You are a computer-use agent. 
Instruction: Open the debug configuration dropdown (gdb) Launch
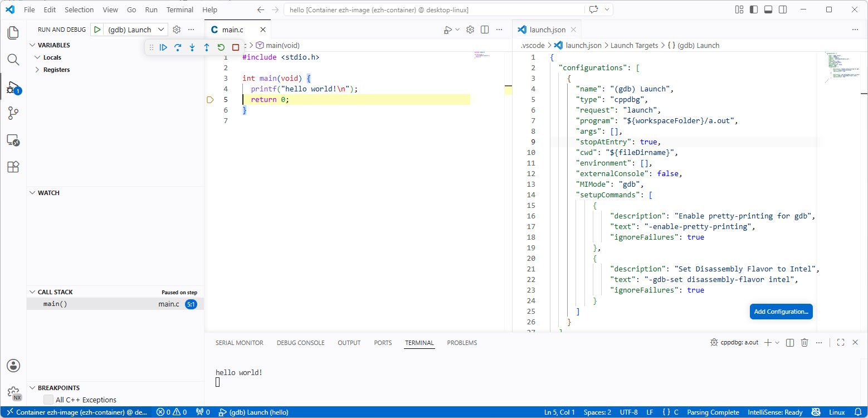coord(135,30)
